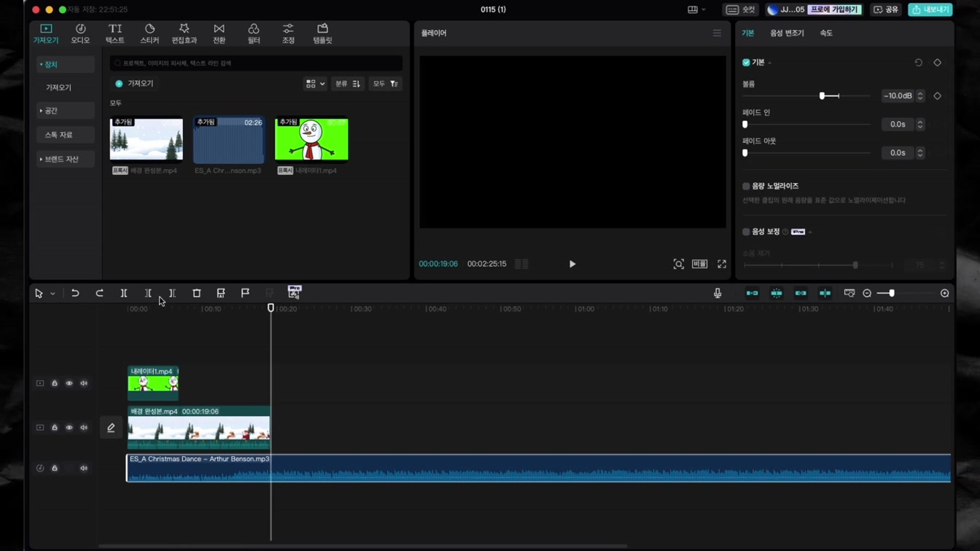Play the preview in the player
This screenshot has height=551, width=980.
pyautogui.click(x=572, y=264)
